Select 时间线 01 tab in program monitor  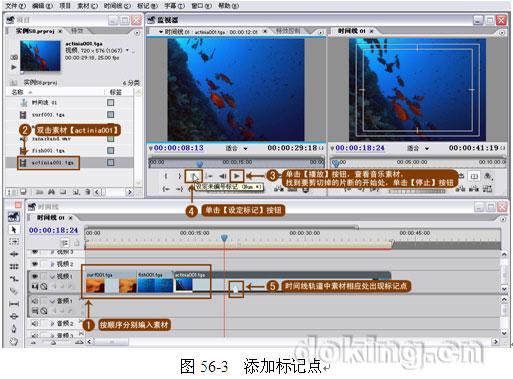(x=352, y=31)
